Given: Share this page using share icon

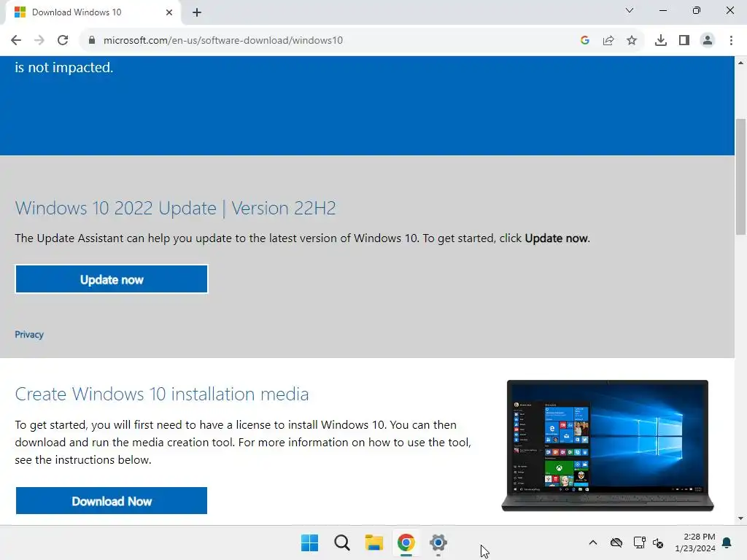Looking at the screenshot, I should pos(608,40).
